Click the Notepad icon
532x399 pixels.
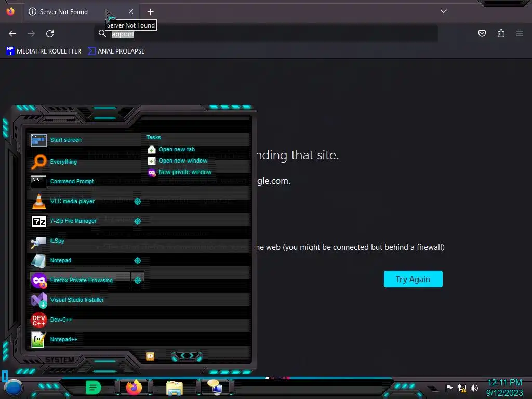tap(38, 261)
